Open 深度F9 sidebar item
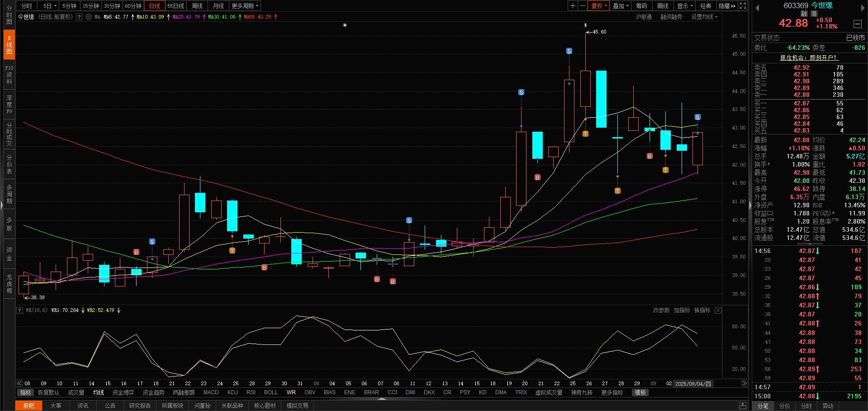Image resolution: width=868 pixels, height=411 pixels. click(9, 105)
